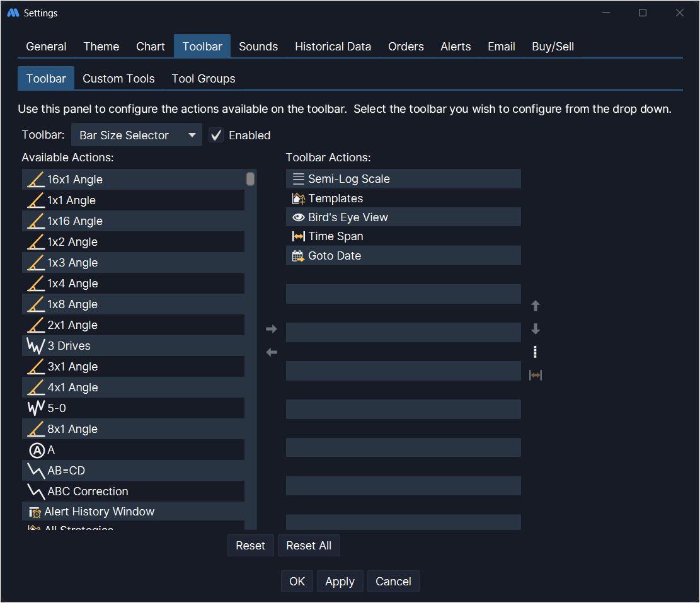The height and width of the screenshot is (603, 700).
Task: Click the move down arrow icon
Action: 536,329
